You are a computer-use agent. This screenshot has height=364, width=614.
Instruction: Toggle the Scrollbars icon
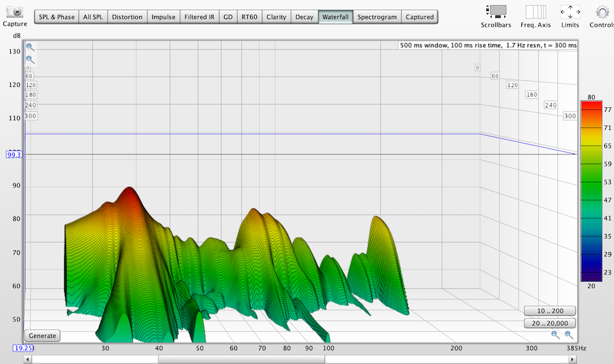click(496, 12)
